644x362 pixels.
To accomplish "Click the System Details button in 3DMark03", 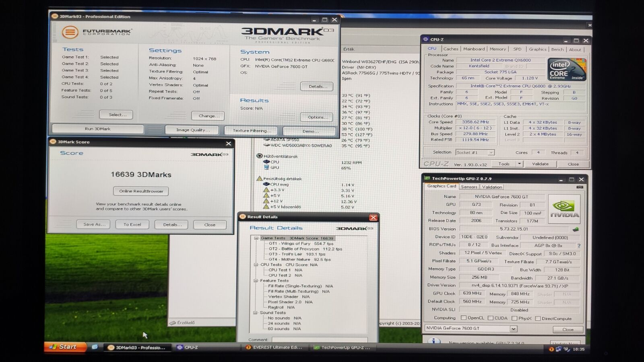I will pyautogui.click(x=317, y=86).
